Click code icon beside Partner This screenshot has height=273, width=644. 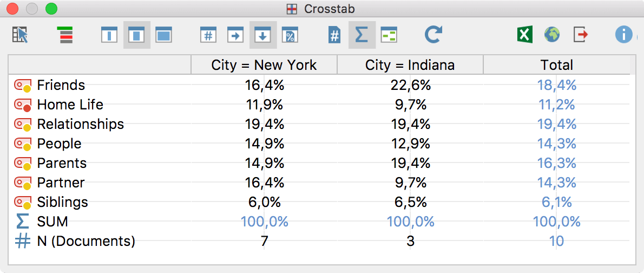pyautogui.click(x=23, y=183)
